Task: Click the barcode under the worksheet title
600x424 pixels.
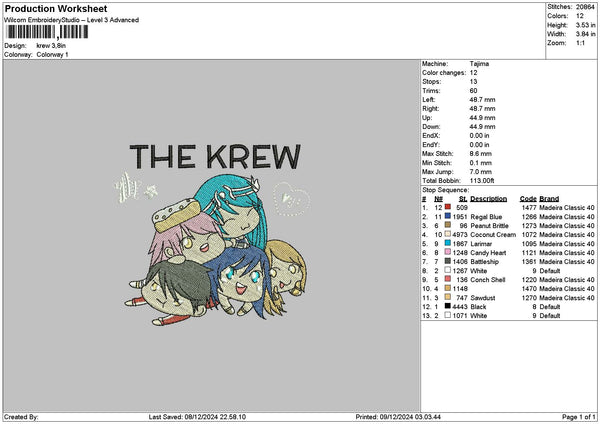Action: [47, 32]
